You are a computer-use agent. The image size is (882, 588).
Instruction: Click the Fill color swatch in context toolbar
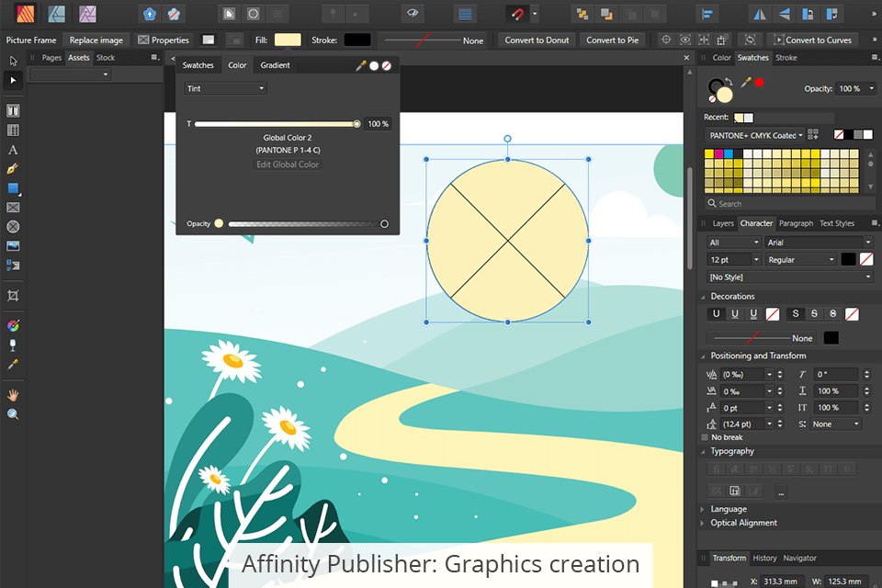288,40
